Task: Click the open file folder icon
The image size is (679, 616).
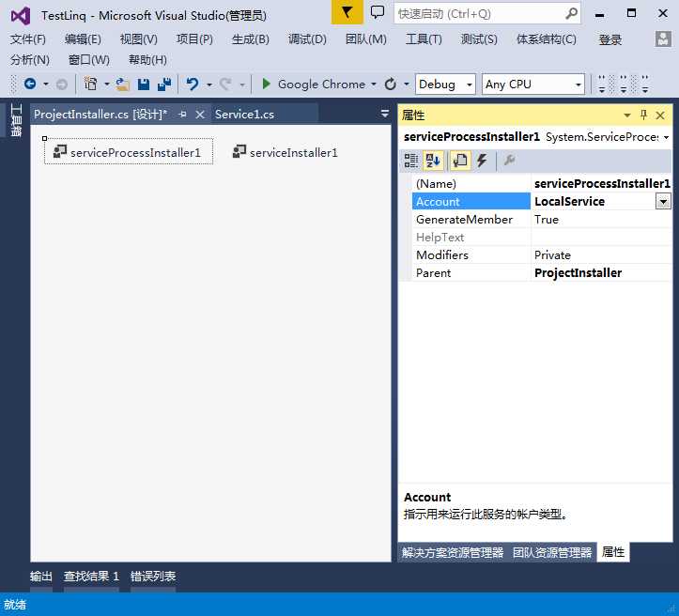Action: (122, 84)
